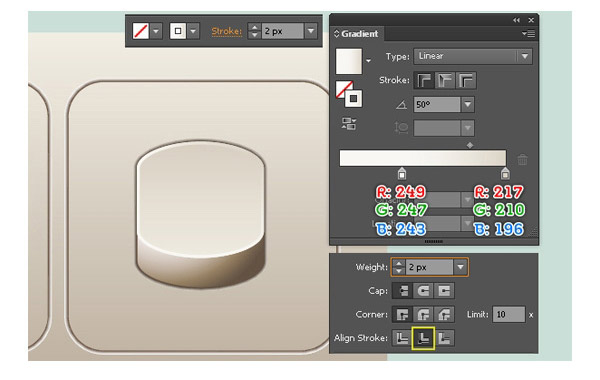Image resolution: width=600 pixels, height=380 pixels.
Task: Align stroke to outside
Action: click(x=444, y=338)
